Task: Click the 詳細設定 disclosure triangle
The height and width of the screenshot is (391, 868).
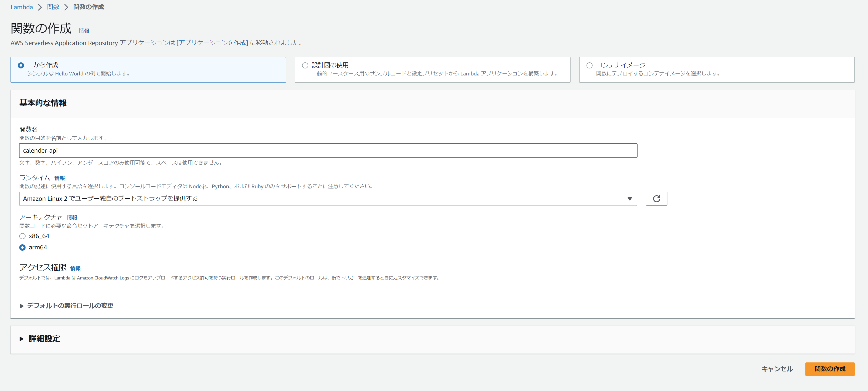Action: (x=22, y=339)
